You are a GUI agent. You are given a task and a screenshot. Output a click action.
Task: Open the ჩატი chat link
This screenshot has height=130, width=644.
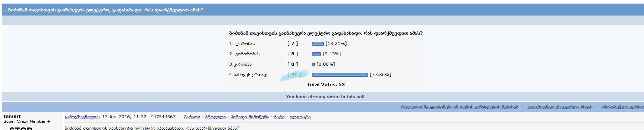click(279, 117)
